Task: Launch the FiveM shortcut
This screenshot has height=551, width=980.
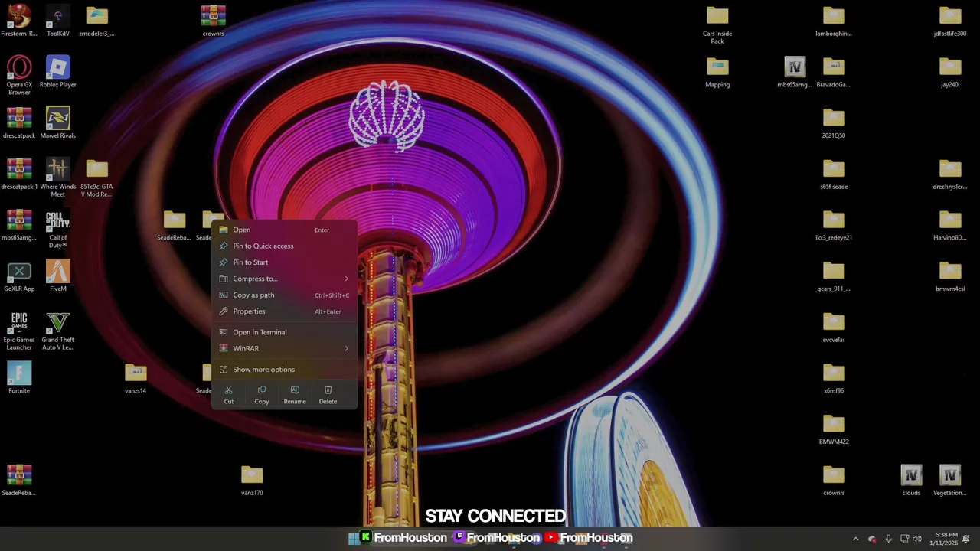Action: (58, 276)
